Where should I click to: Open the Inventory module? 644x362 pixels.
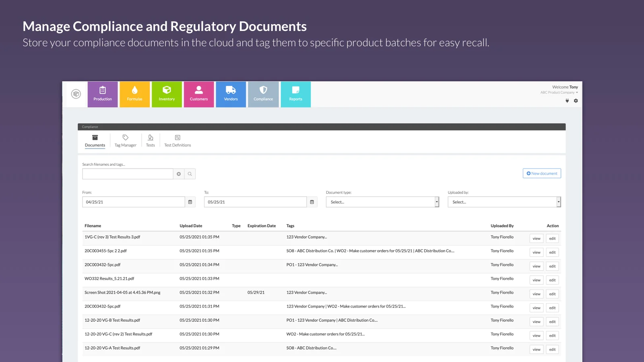[x=167, y=95]
